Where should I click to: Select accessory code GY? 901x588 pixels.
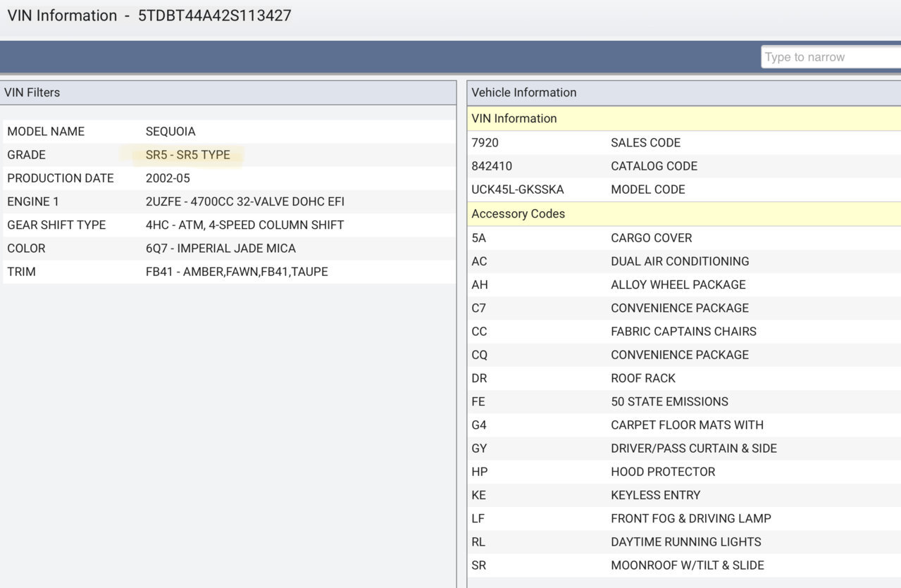(479, 447)
